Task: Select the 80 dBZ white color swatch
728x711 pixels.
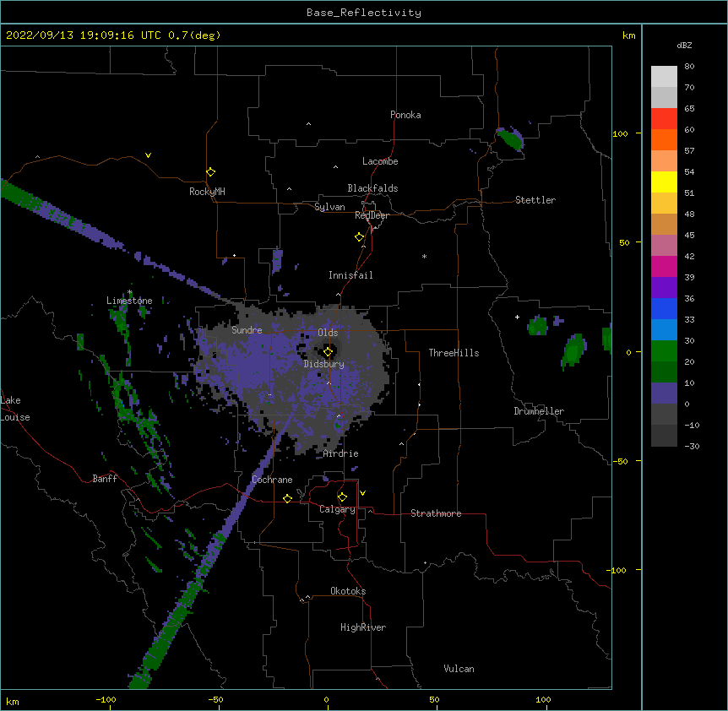Action: [x=664, y=77]
